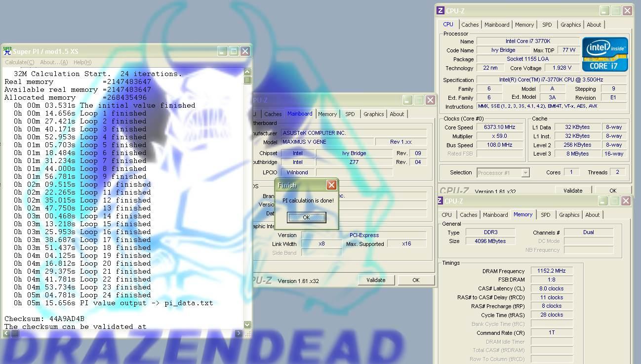Click the memory Size value 4096 MBytes

coord(491,241)
